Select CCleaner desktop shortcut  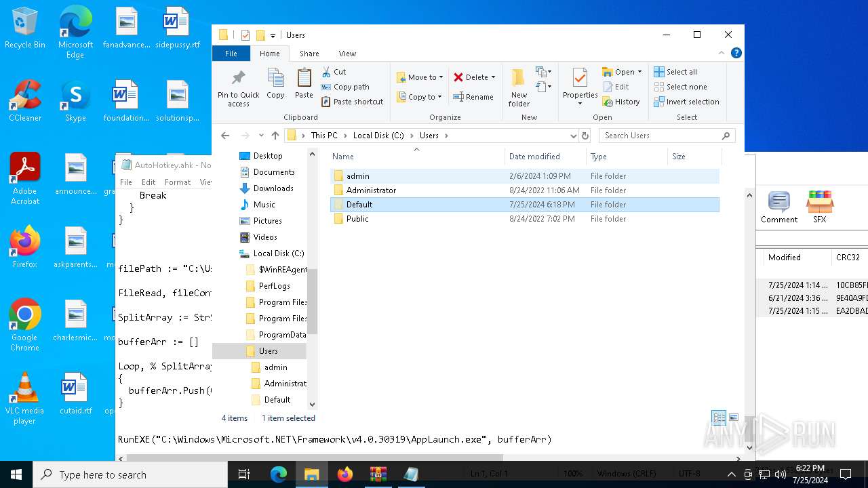25,100
